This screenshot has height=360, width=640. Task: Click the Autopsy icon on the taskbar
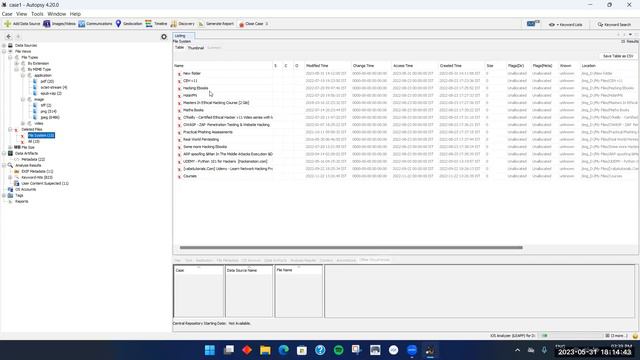[430, 350]
